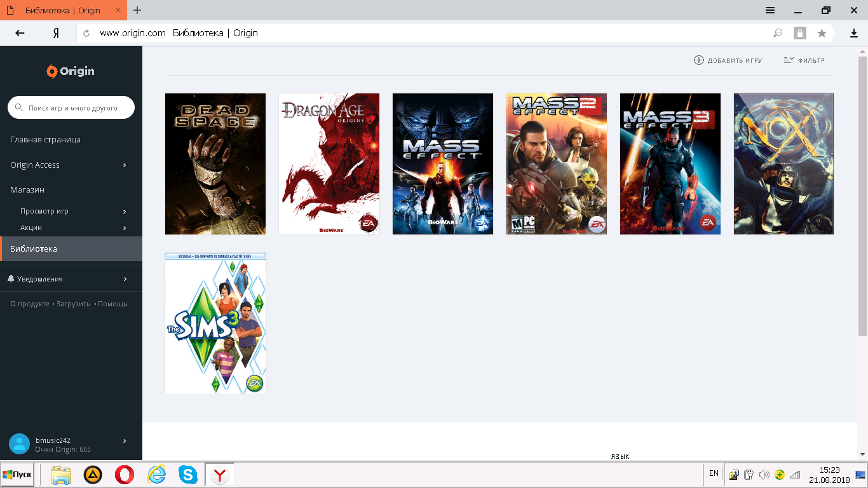Open the EN language indicator

tap(714, 473)
